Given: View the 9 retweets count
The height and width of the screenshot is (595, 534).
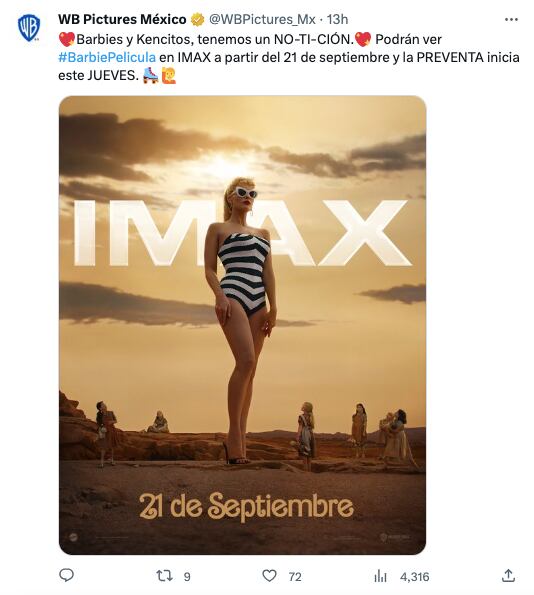Looking at the screenshot, I should click(x=187, y=577).
